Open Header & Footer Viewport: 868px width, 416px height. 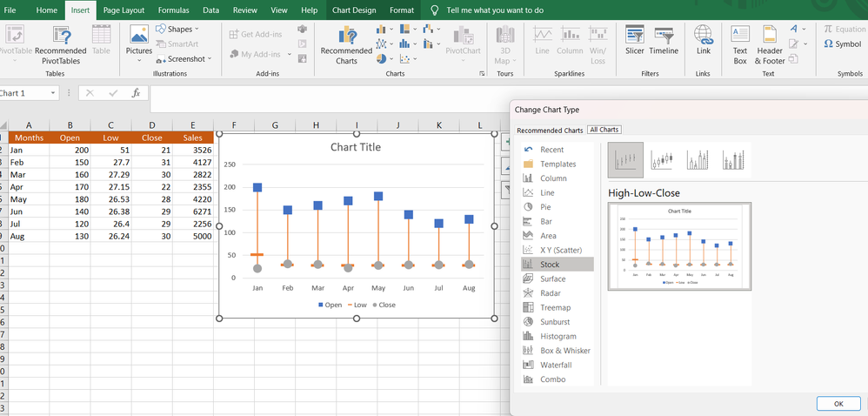pyautogui.click(x=770, y=44)
